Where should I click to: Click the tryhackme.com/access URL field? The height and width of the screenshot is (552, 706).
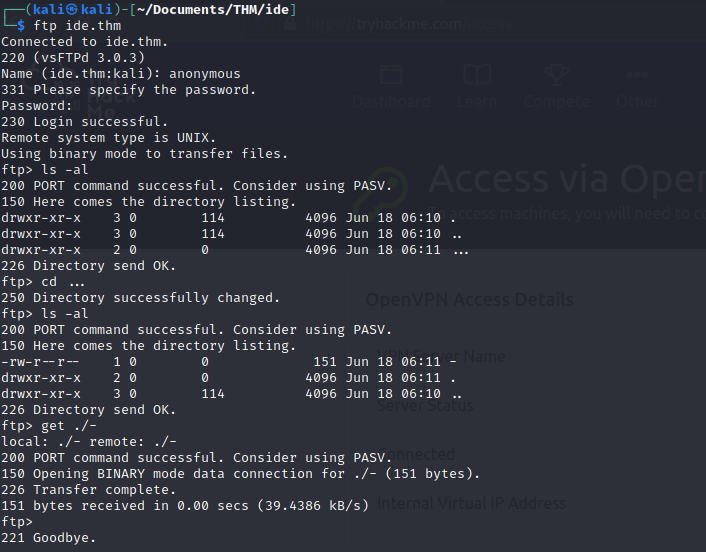[x=409, y=23]
